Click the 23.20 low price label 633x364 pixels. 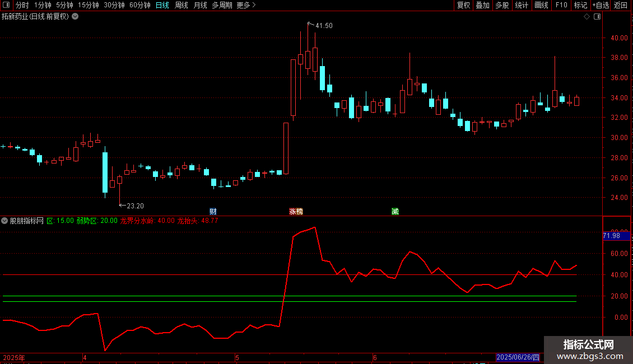(135, 206)
